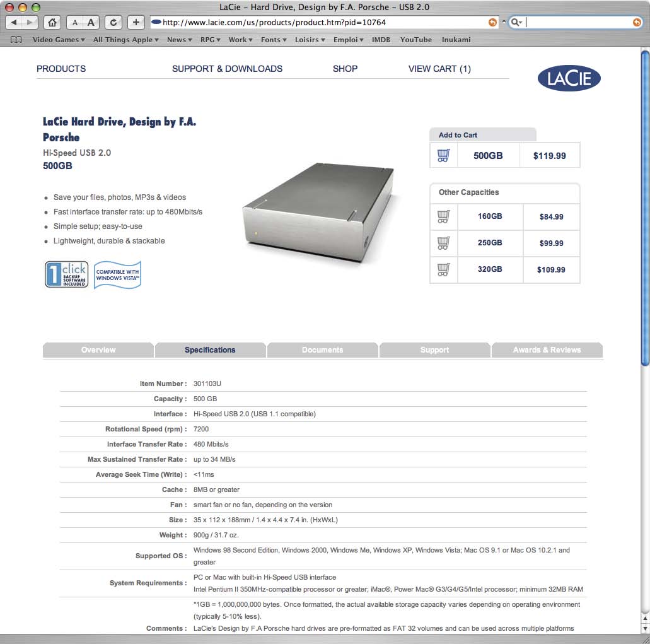This screenshot has width=650, height=644.
Task: Open the Emploi bookmark menu
Action: tap(348, 40)
